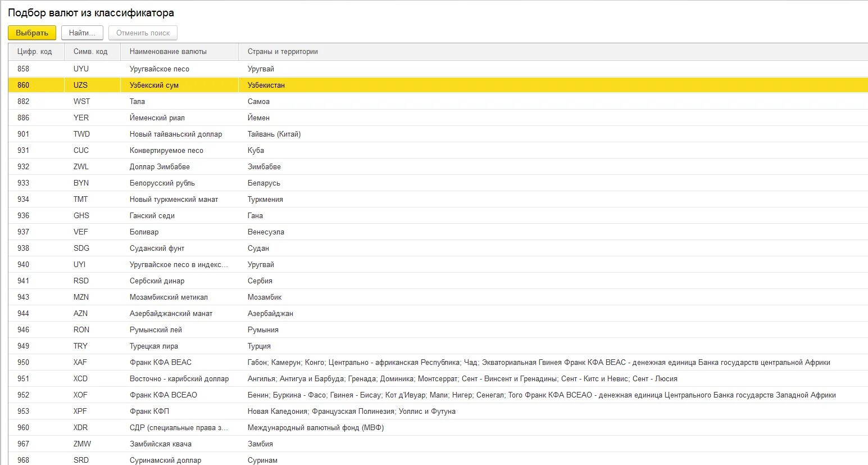Select the Турецкая лира row
Viewport: 868px width, 465px height.
coord(438,346)
